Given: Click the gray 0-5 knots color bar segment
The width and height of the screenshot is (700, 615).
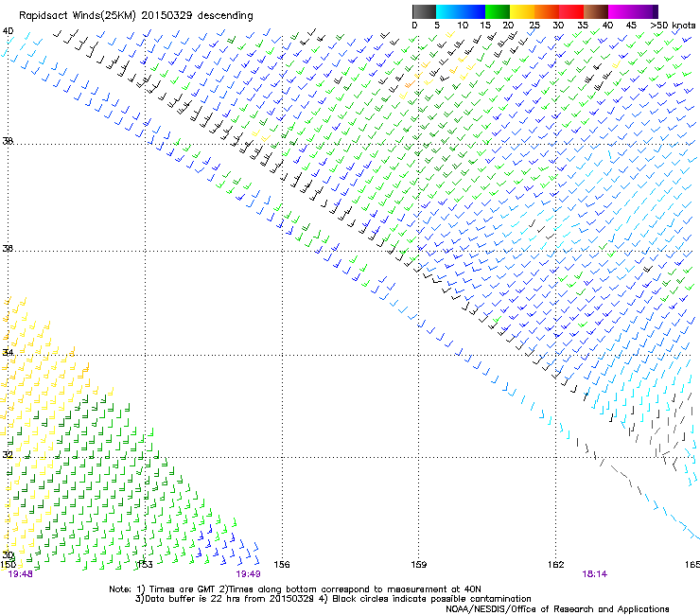Looking at the screenshot, I should pos(424,11).
